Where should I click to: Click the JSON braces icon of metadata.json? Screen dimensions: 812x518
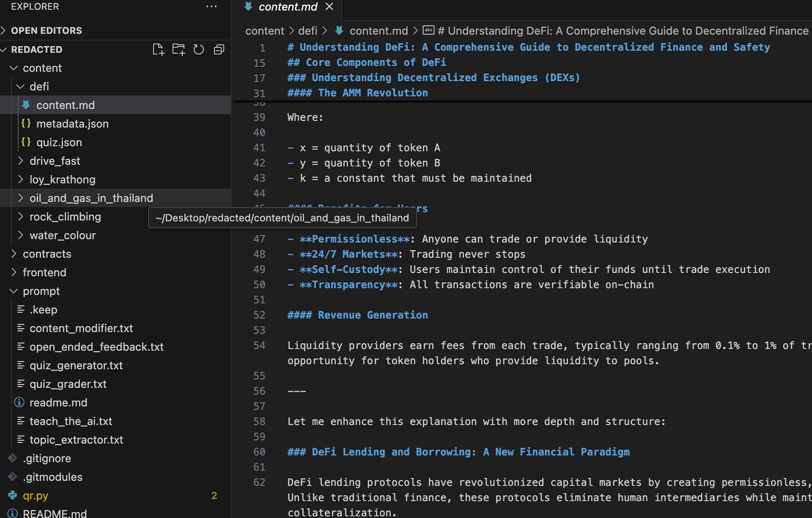26,123
